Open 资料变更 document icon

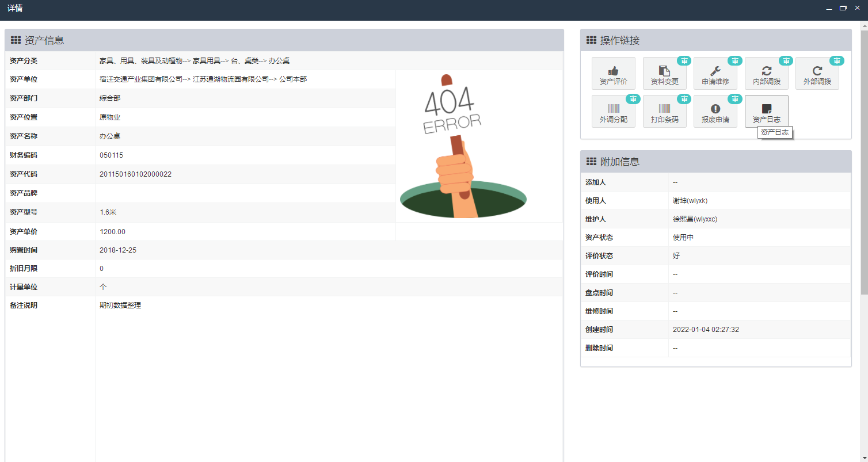click(664, 71)
